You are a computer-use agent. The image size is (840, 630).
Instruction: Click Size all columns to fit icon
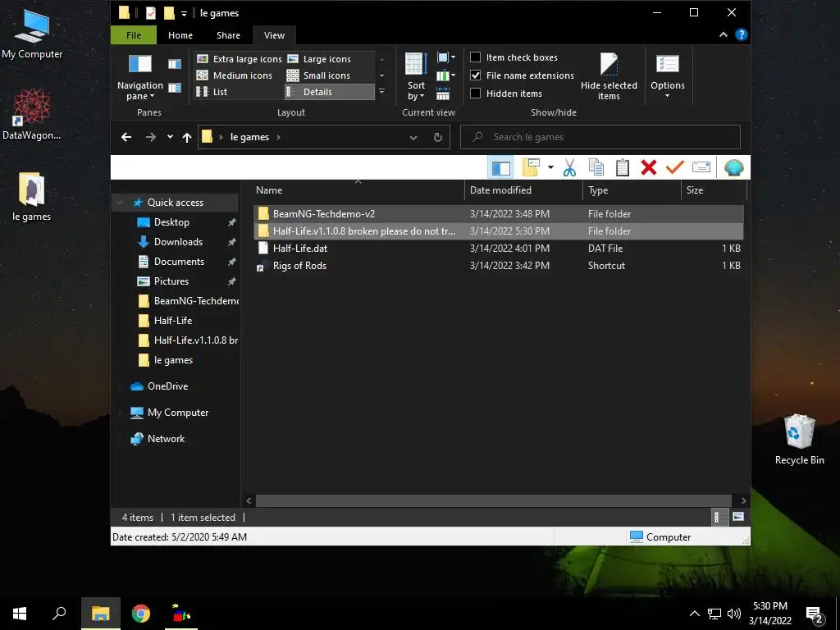pyautogui.click(x=443, y=94)
